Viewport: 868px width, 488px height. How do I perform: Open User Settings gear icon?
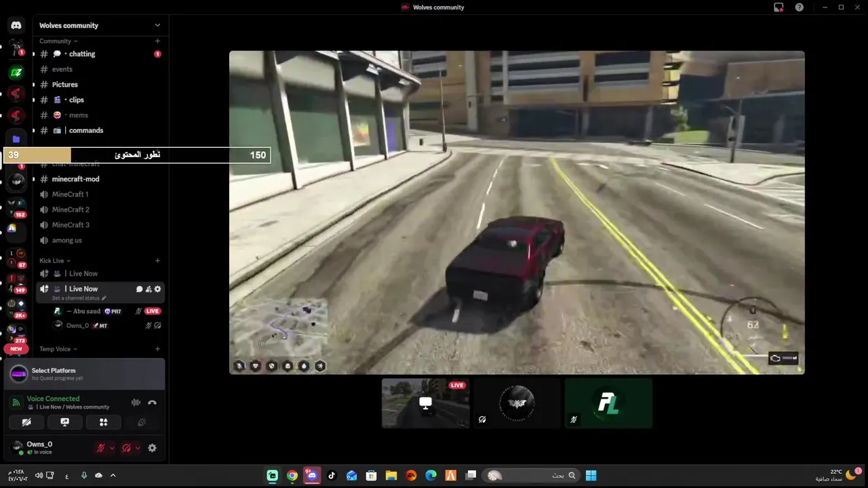click(x=152, y=448)
